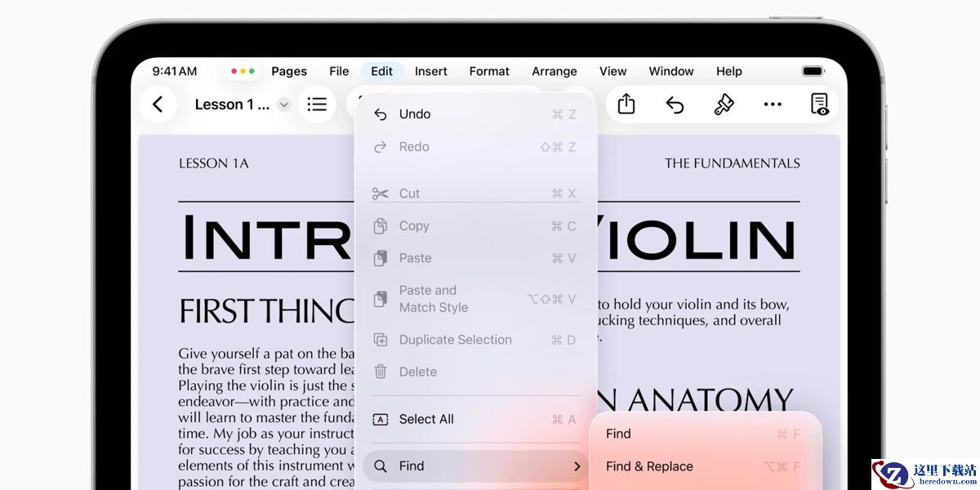This screenshot has height=490, width=980.
Task: Choose Duplicate Selection
Action: [476, 340]
